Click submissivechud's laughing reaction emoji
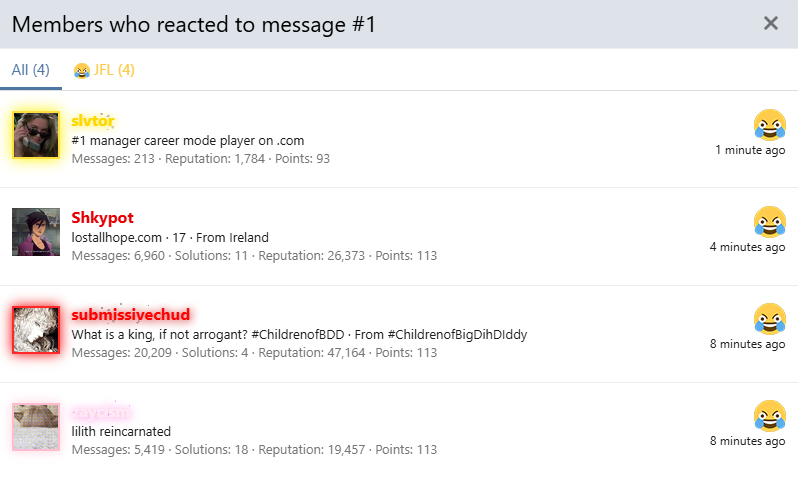The image size is (798, 478). [770, 319]
